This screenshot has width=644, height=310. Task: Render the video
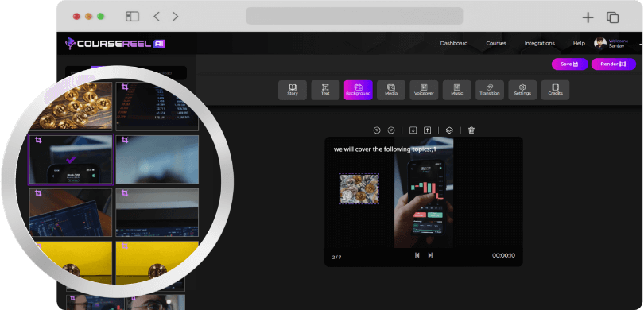tap(614, 64)
